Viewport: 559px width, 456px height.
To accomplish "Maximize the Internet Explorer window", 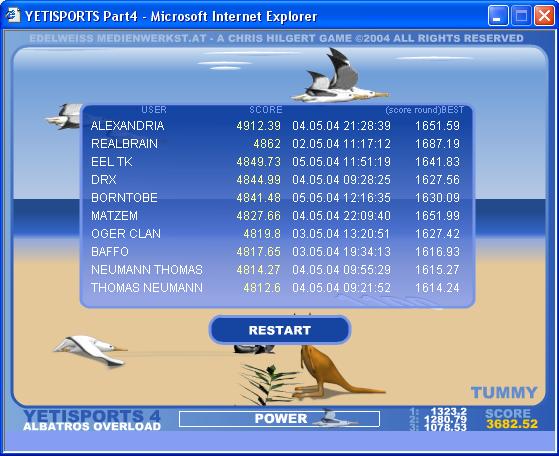I will (521, 16).
